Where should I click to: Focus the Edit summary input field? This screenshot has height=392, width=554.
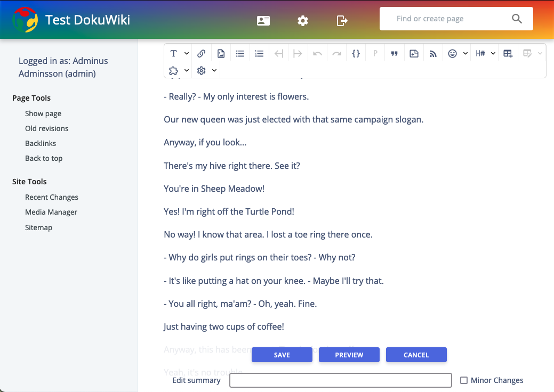(341, 380)
